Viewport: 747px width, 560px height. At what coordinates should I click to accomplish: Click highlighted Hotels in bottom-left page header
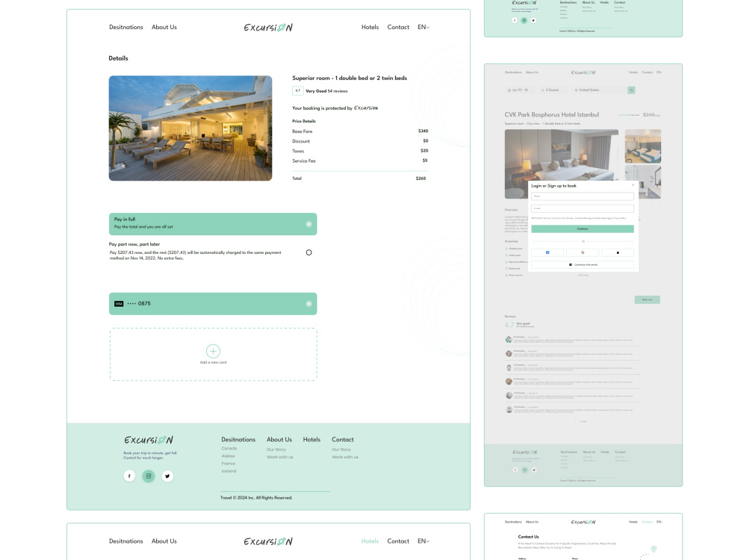click(x=370, y=541)
